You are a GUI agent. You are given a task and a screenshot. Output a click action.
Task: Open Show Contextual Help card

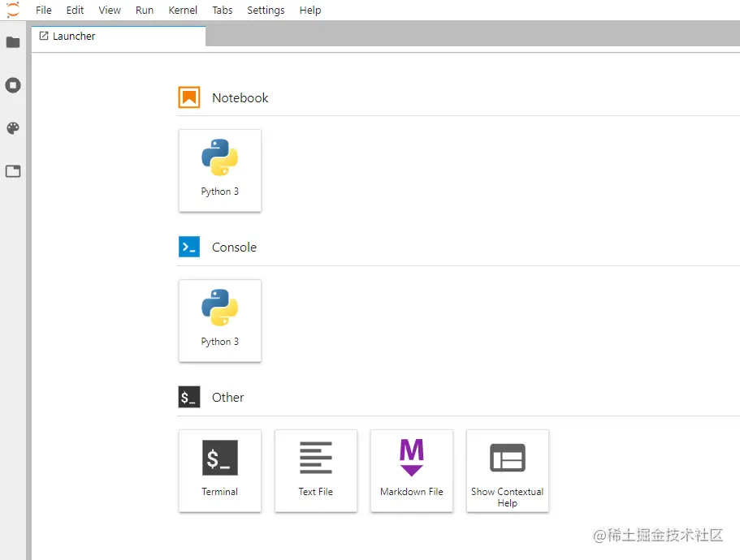[508, 471]
